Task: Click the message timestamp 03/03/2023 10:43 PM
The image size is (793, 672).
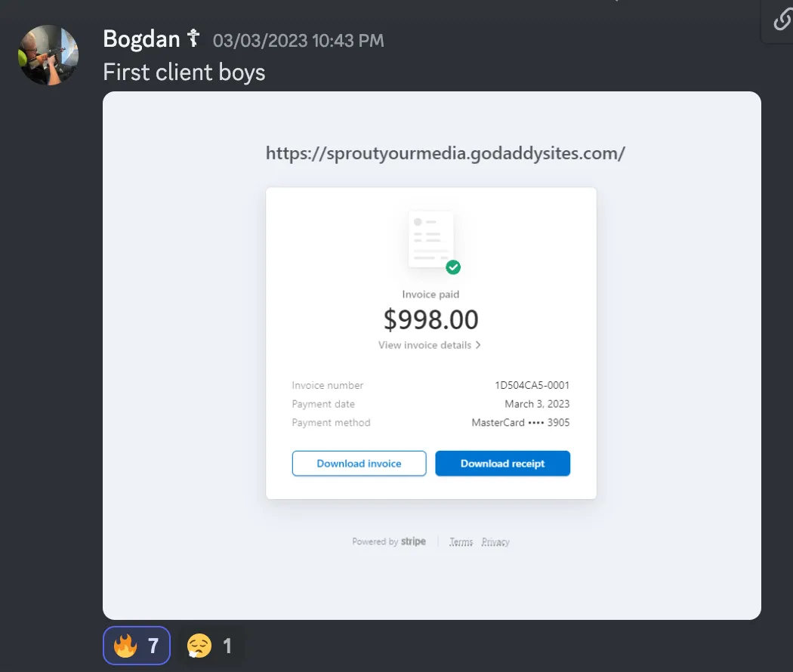Action: tap(298, 41)
